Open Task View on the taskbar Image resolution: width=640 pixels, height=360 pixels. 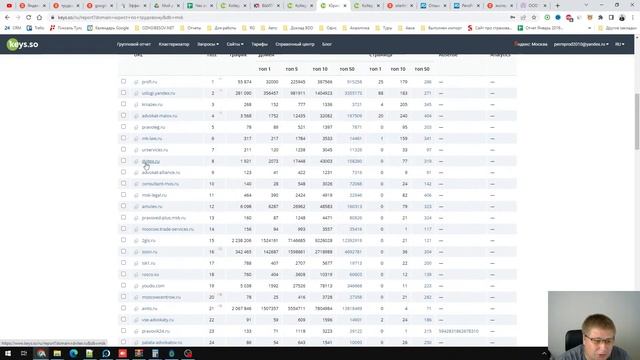[x=24, y=353]
